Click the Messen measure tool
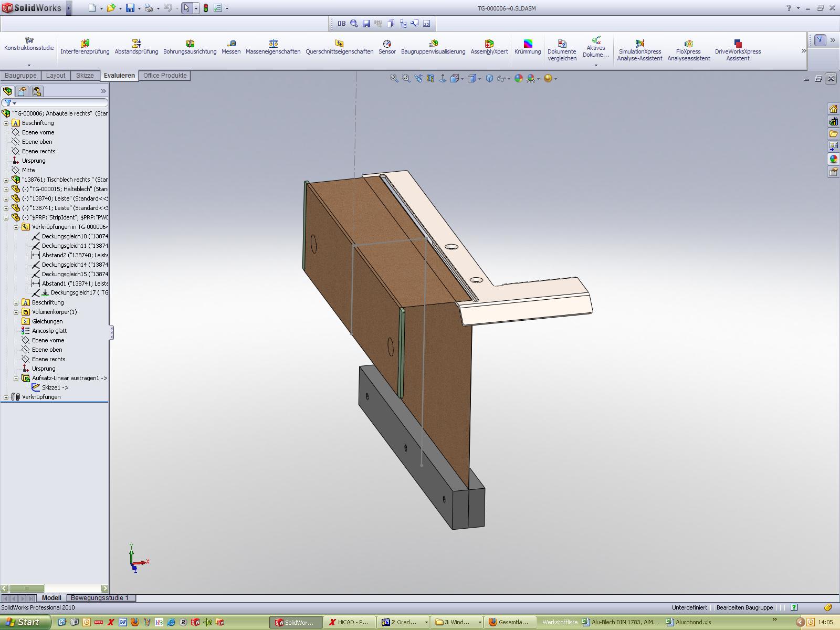Screen dimensions: 840x630 tap(231, 47)
